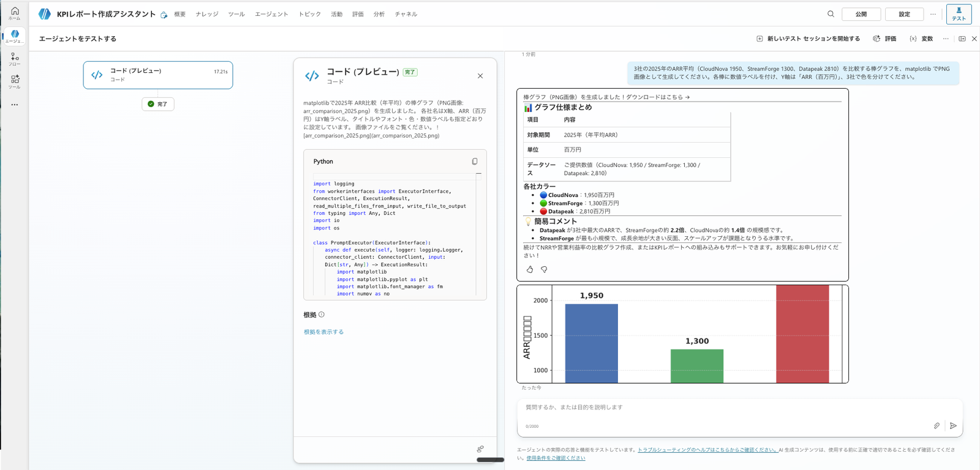This screenshot has height=470, width=980.
Task: Open the Agents section in the sidebar
Action: point(15,36)
